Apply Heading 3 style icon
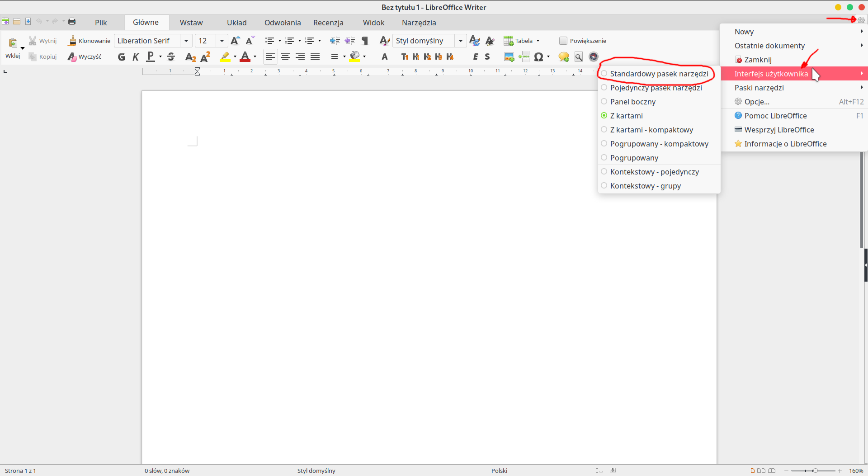 click(438, 57)
